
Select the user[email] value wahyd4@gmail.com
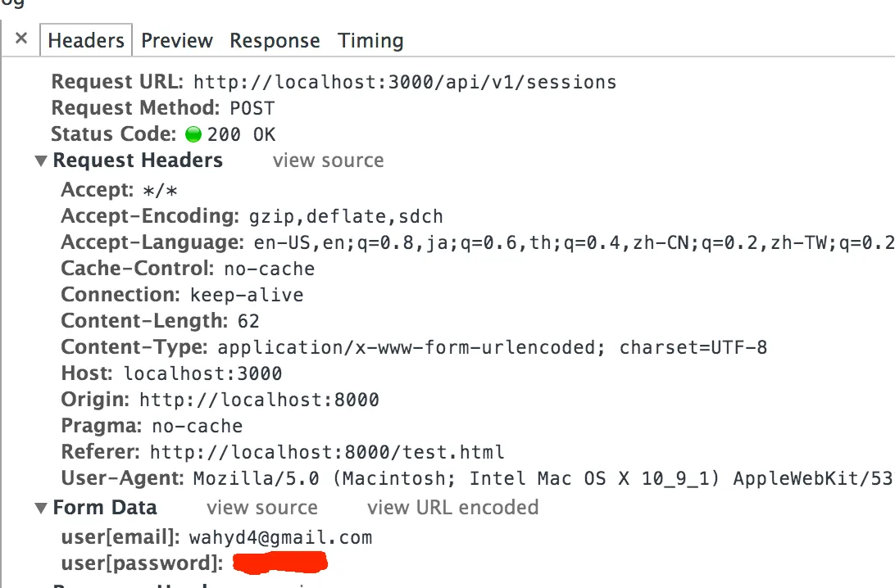[280, 538]
